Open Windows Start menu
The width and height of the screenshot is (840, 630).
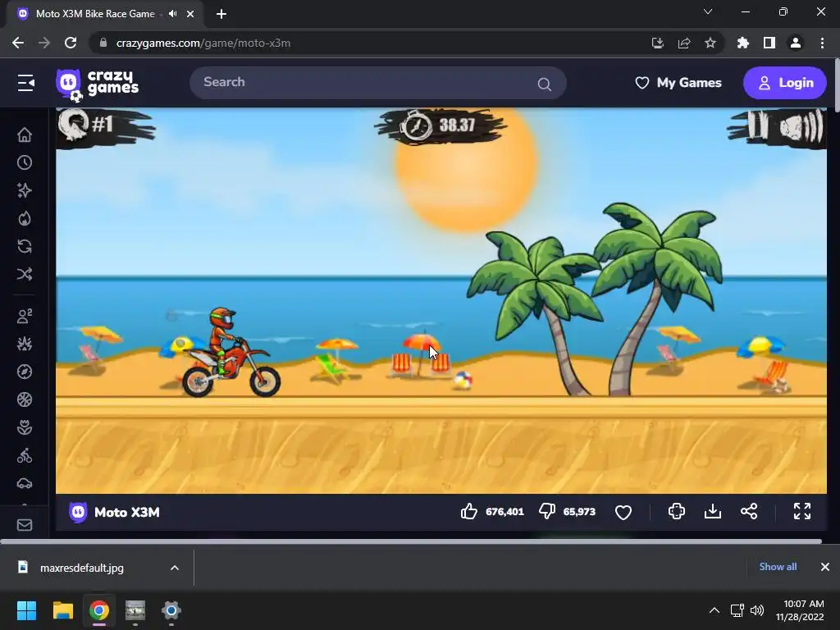[x=26, y=610]
